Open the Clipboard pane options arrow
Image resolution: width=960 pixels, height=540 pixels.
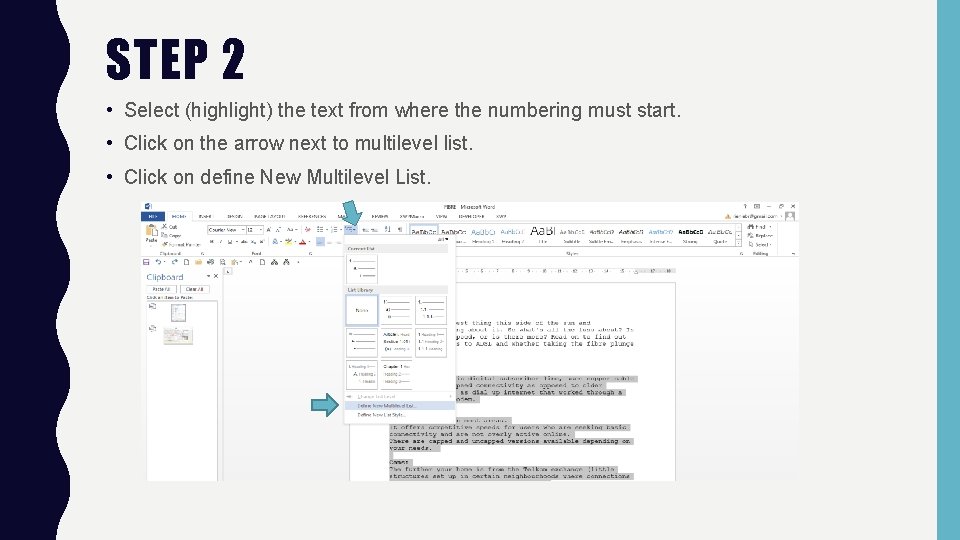pos(208,276)
